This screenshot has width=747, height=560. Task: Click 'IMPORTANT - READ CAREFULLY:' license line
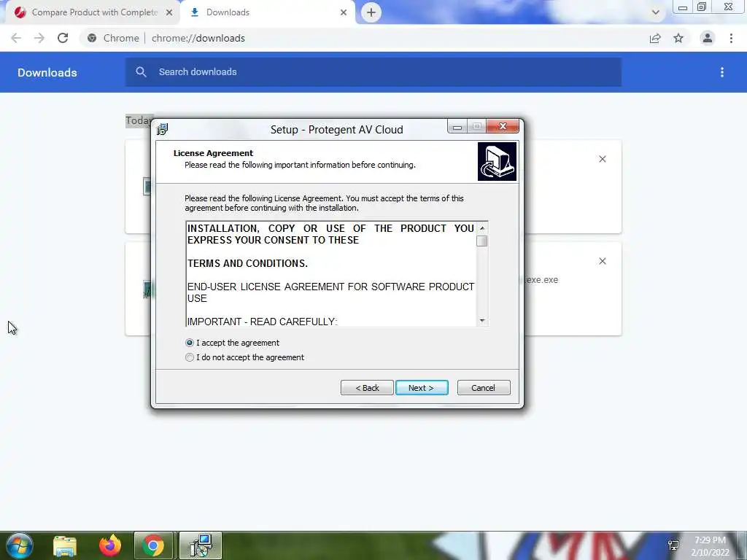pyautogui.click(x=262, y=322)
